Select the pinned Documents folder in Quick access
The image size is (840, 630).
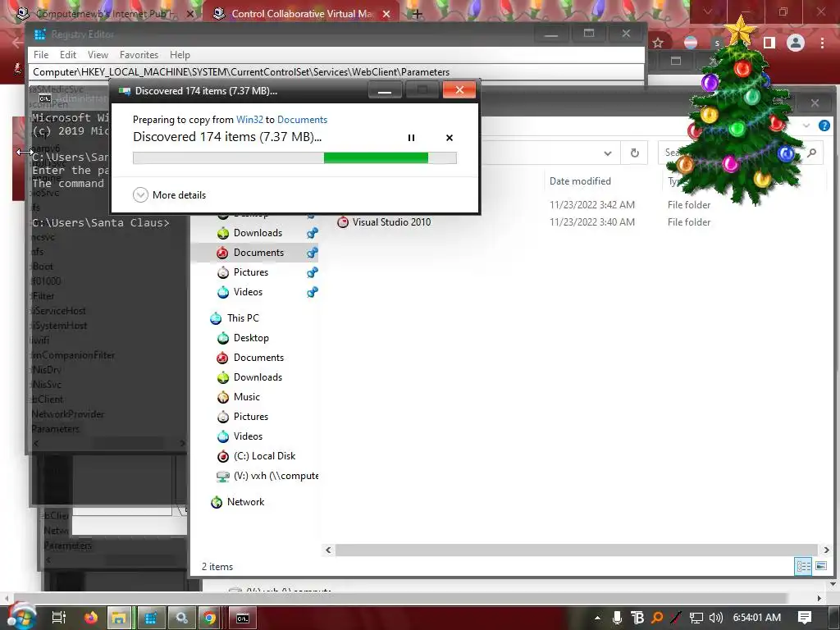click(258, 253)
